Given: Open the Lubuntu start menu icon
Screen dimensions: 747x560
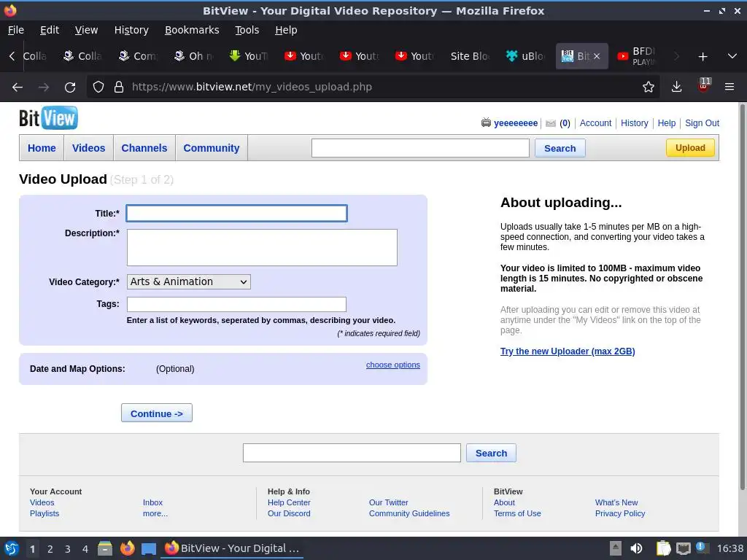Looking at the screenshot, I should 11,548.
